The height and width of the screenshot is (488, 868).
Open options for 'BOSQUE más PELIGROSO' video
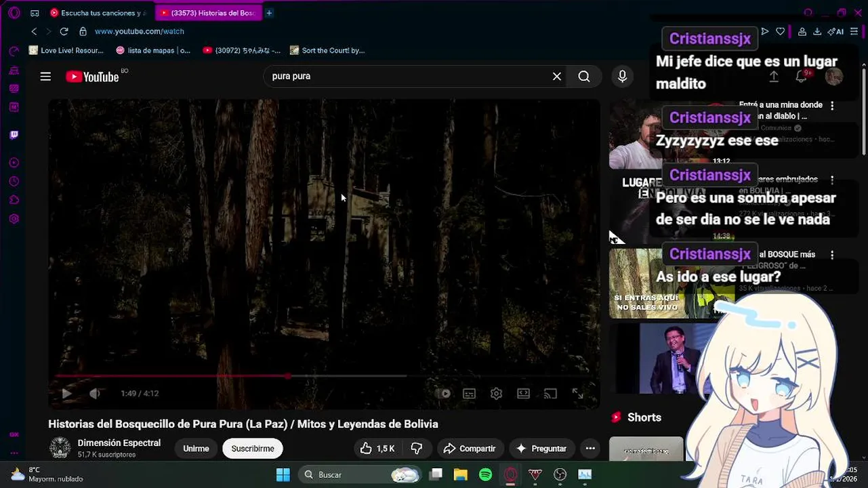[832, 255]
